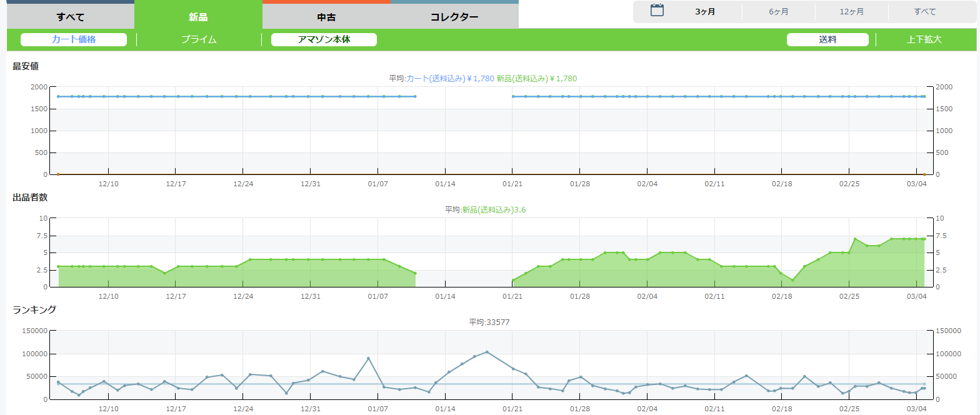Enable 上下拡大 vertical zoom
This screenshot has width=980, height=415.
(x=924, y=39)
